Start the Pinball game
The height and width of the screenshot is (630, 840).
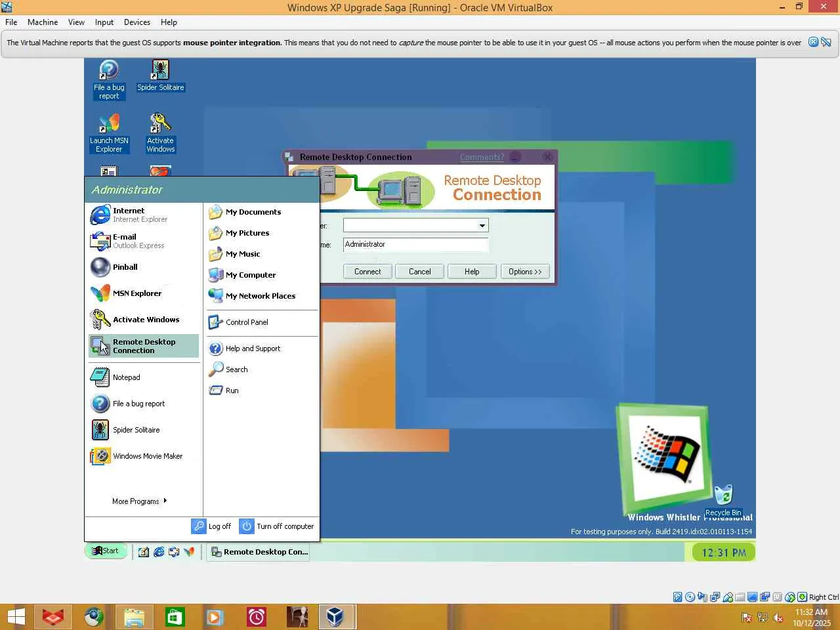[143, 267]
